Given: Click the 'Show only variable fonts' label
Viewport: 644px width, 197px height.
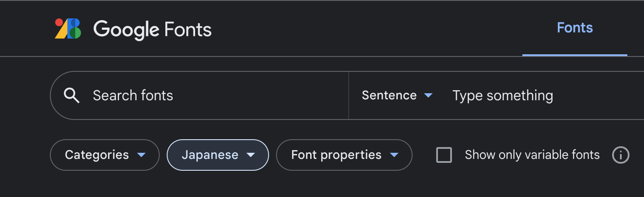Looking at the screenshot, I should click(532, 155).
